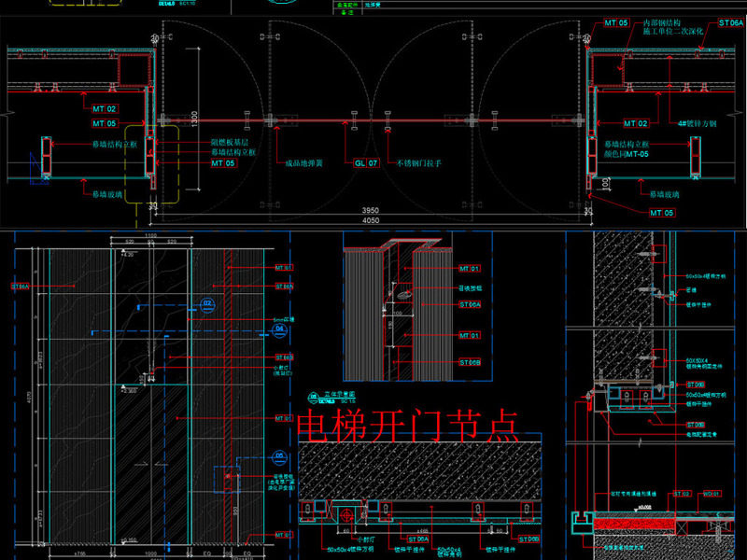Click the vertical 1300 dimension text
The width and height of the screenshot is (747, 560).
pyautogui.click(x=194, y=119)
